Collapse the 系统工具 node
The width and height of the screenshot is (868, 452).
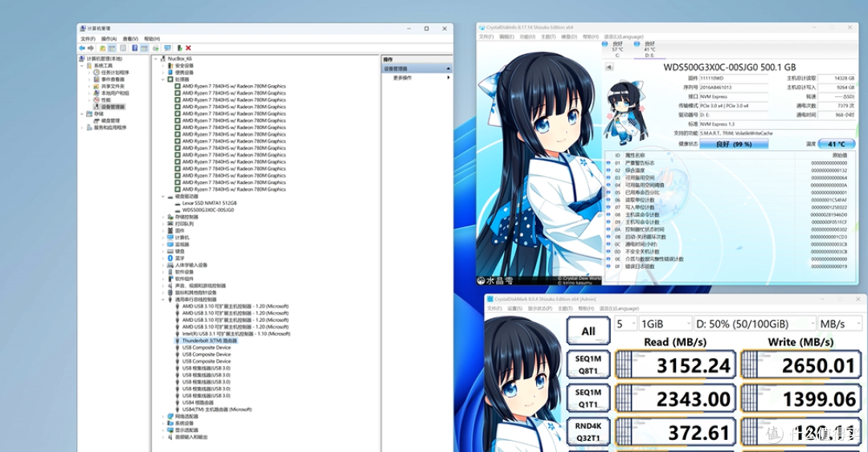coord(82,65)
